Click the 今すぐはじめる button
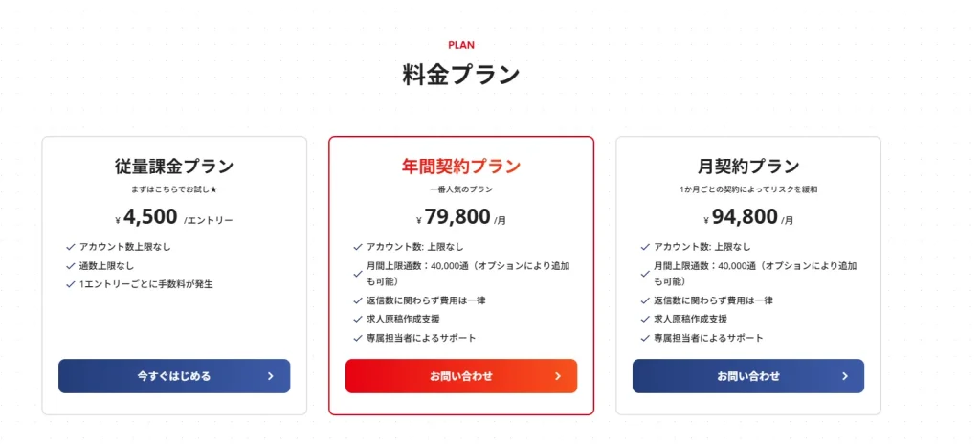This screenshot has width=980, height=445. click(173, 376)
